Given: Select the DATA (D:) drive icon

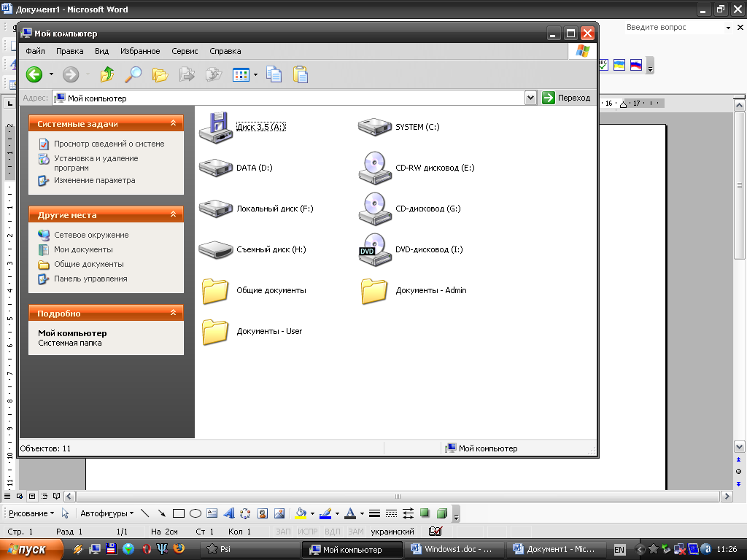Looking at the screenshot, I should [x=216, y=168].
